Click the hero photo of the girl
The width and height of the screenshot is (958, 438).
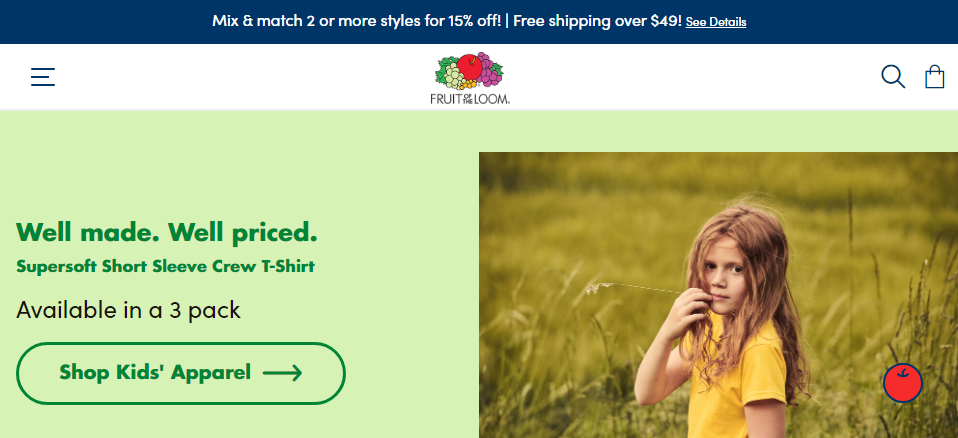[718, 295]
